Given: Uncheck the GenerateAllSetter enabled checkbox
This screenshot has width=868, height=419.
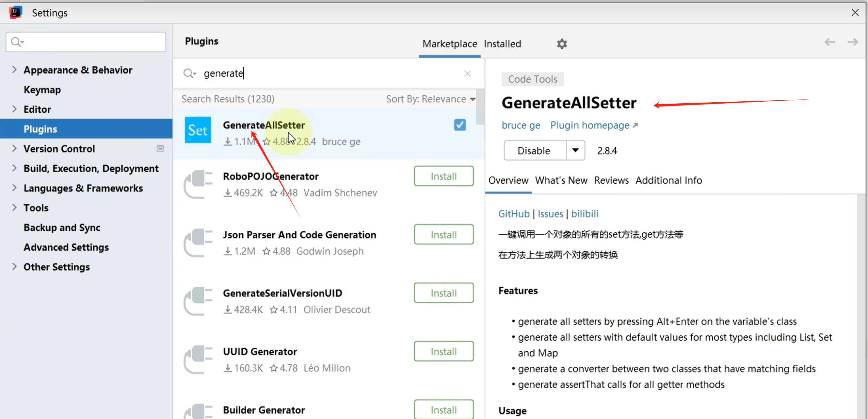Looking at the screenshot, I should click(459, 125).
